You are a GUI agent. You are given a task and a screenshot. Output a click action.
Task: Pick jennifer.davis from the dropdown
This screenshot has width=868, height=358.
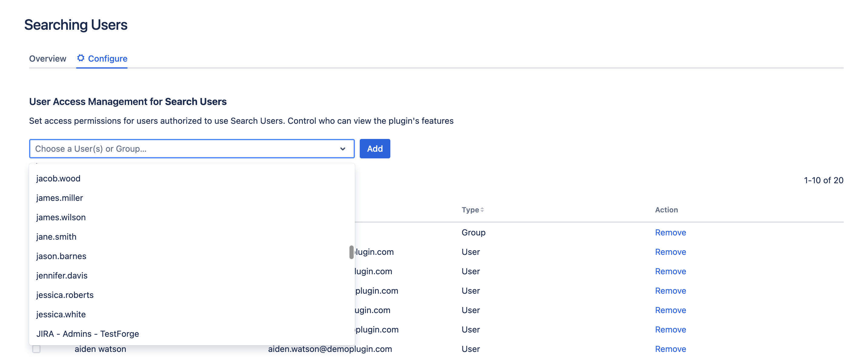click(x=62, y=276)
